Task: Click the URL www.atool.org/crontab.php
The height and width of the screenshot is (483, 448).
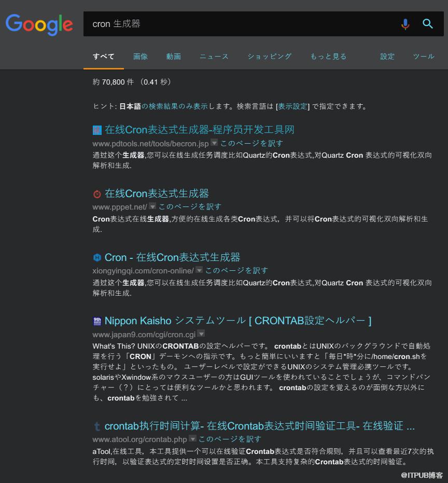Action: 140,439
